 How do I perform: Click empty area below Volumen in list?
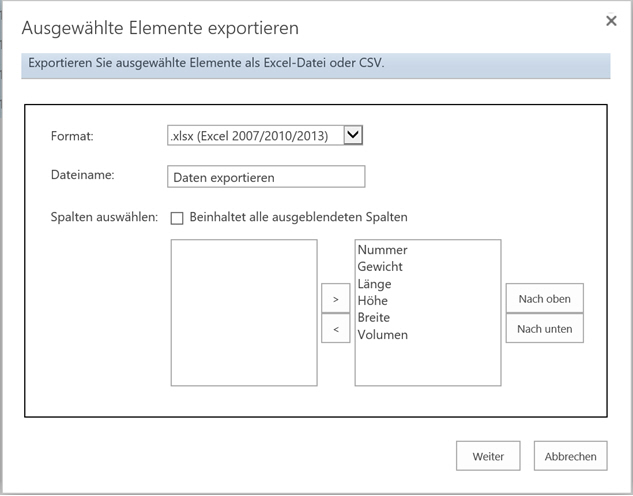pyautogui.click(x=428, y=364)
